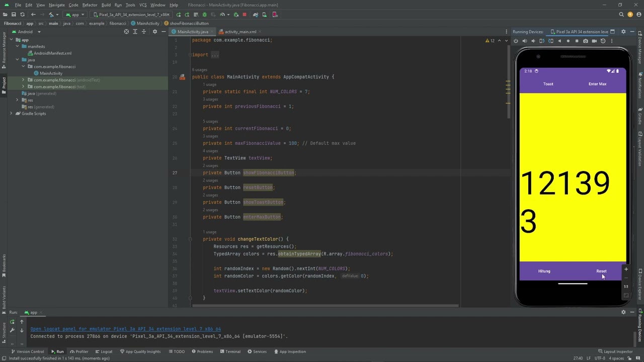Expand the res folder in project tree
Image resolution: width=644 pixels, height=362 pixels.
coord(17,100)
